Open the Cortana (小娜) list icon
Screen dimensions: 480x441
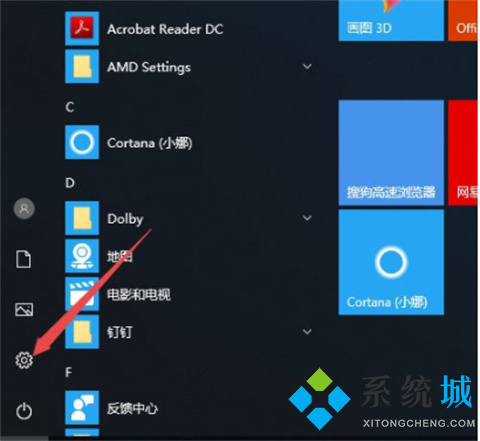(82, 142)
